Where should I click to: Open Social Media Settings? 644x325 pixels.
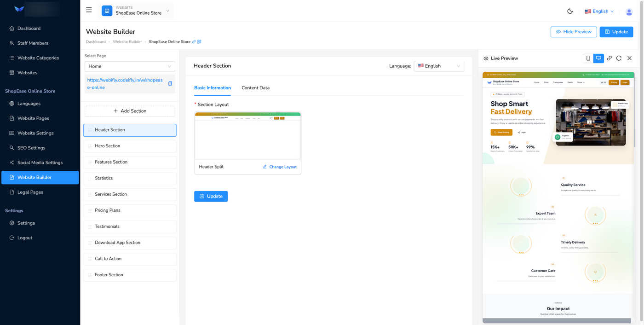(x=40, y=162)
